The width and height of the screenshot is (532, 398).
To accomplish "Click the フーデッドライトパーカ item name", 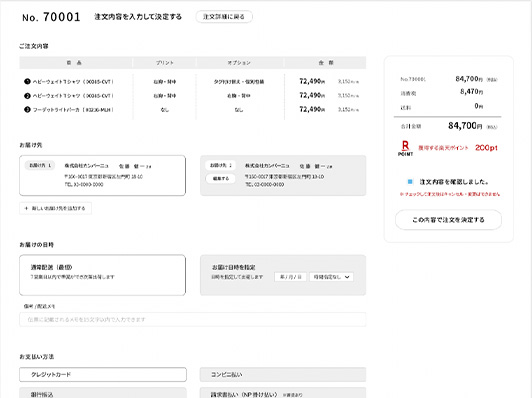I will 73,110.
